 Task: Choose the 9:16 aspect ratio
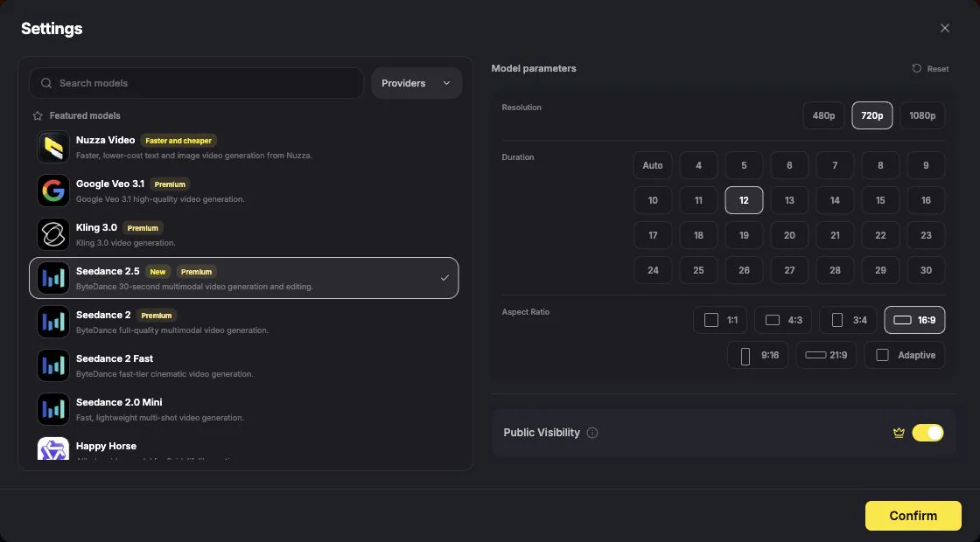758,355
